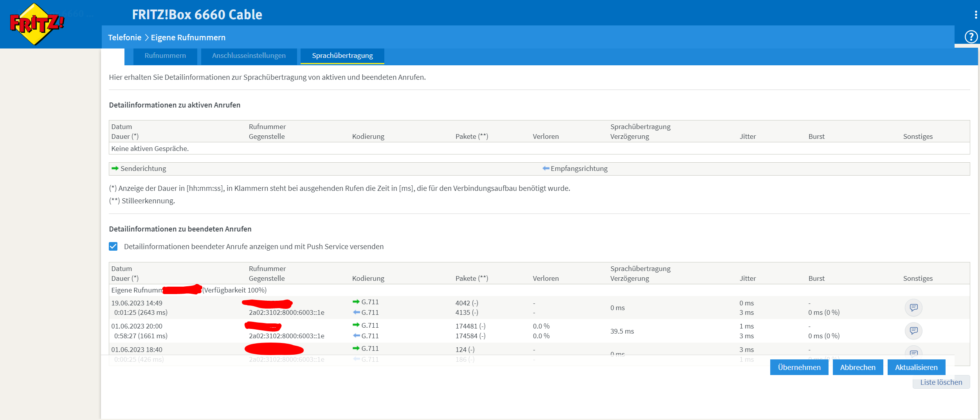Click date 01.06.2023 18:40
This screenshot has height=420, width=980.
coord(137,350)
